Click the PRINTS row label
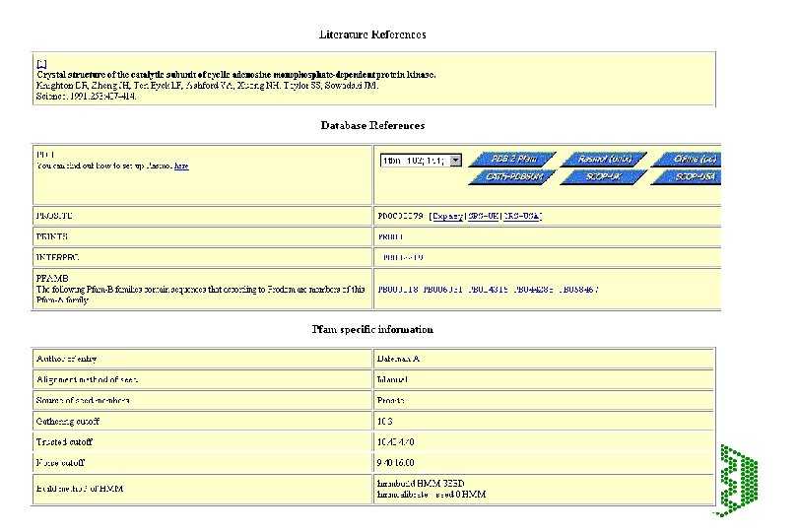This screenshot has width=798, height=532. pos(52,236)
